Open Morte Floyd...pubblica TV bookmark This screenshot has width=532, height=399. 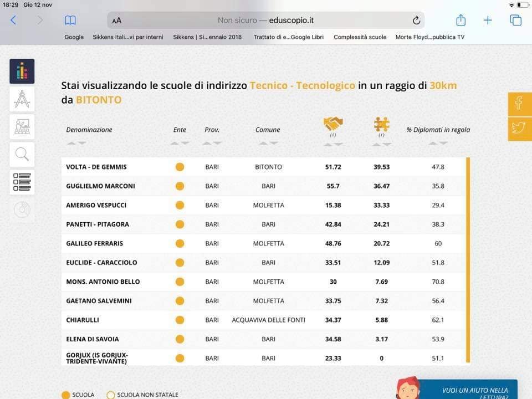pyautogui.click(x=430, y=37)
